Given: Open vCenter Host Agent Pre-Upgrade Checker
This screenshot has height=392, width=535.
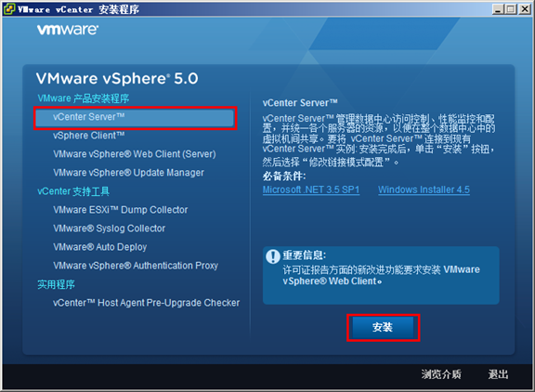Looking at the screenshot, I should click(147, 303).
